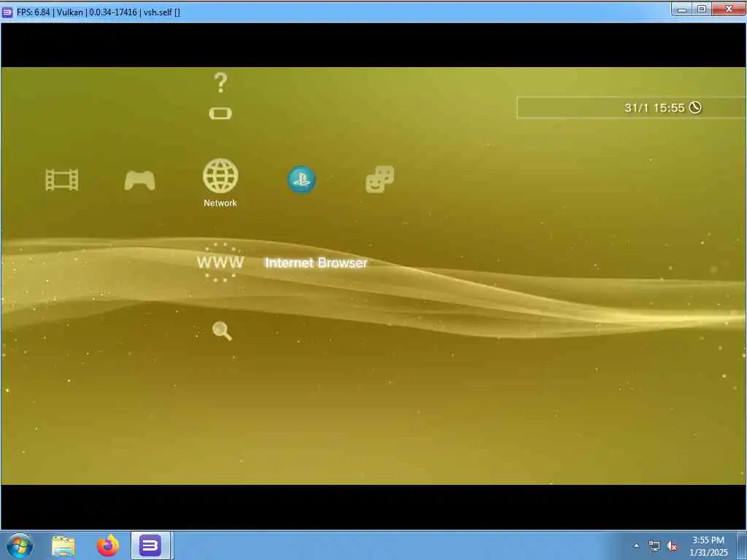This screenshot has height=560, width=747.
Task: Click the muted volume tray icon
Action: pyautogui.click(x=672, y=545)
